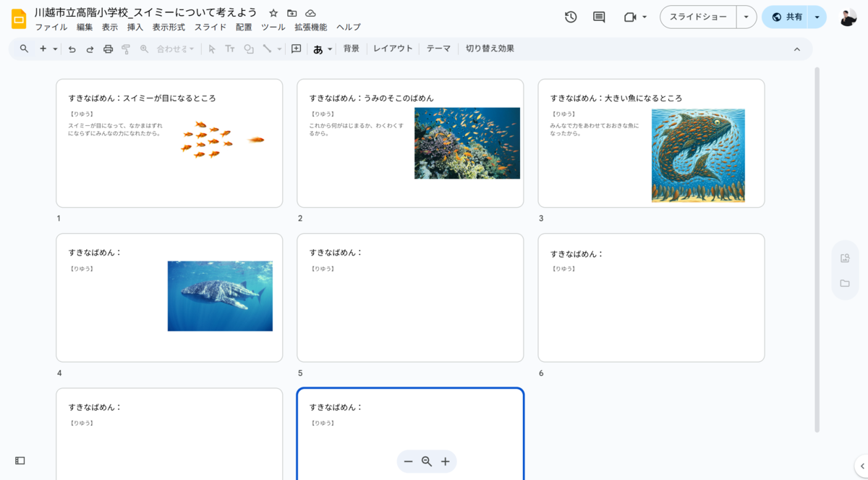
Task: Select slide 4 whale shark thumbnail
Action: tap(169, 298)
